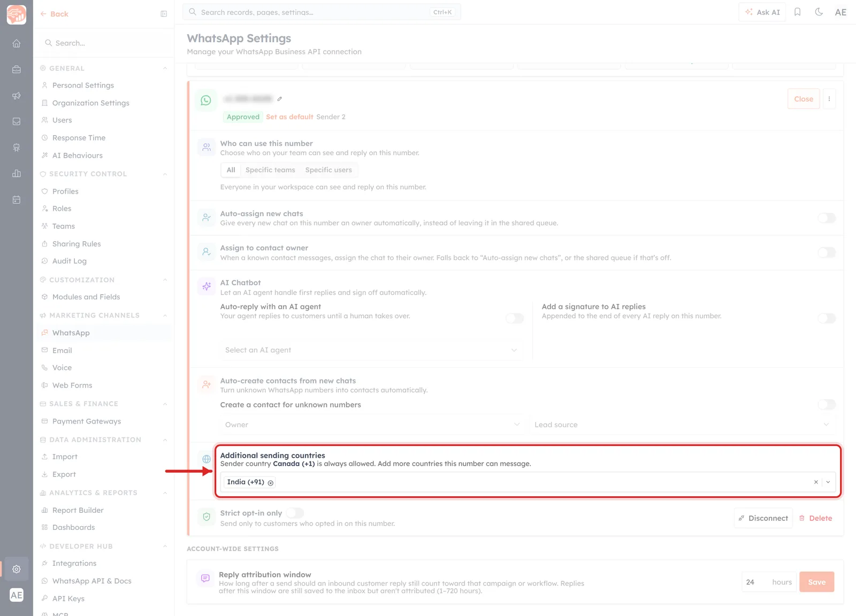Select the Specific users tab
Screen dimensions: 856x616
[x=328, y=170]
